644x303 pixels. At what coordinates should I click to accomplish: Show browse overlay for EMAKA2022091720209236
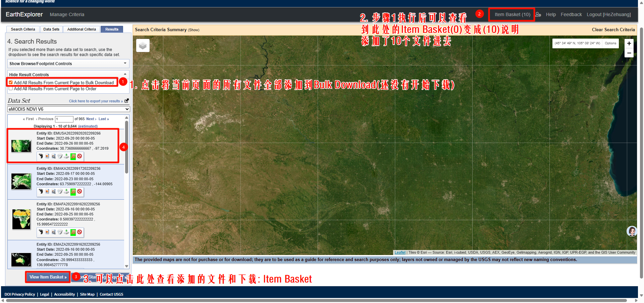(47, 191)
